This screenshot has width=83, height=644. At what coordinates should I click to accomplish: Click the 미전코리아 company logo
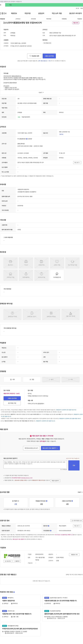tap(12, 556)
